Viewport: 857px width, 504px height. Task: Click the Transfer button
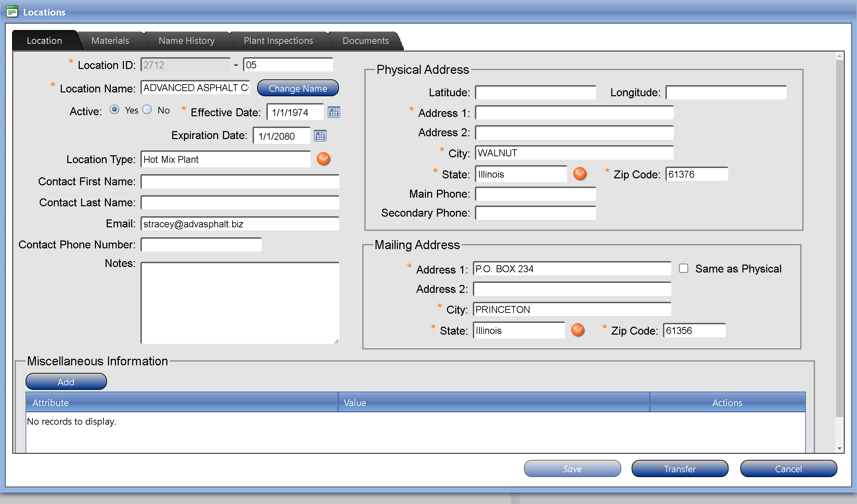pyautogui.click(x=680, y=469)
